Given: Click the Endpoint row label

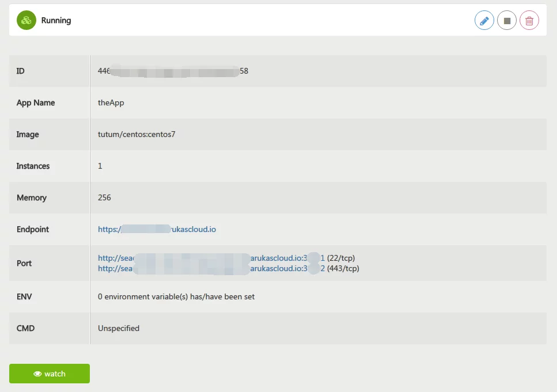Looking at the screenshot, I should (33, 229).
